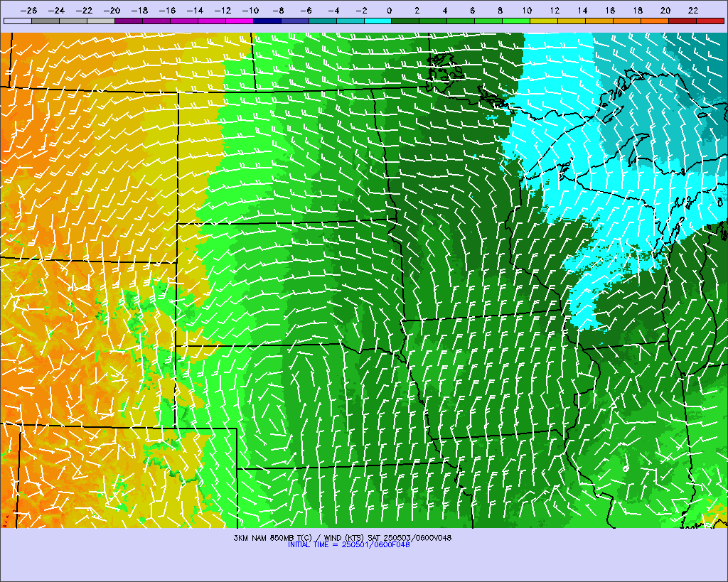728x582 pixels.
Task: Select the dark red swatch between 20 and 22
Action: [x=682, y=21]
